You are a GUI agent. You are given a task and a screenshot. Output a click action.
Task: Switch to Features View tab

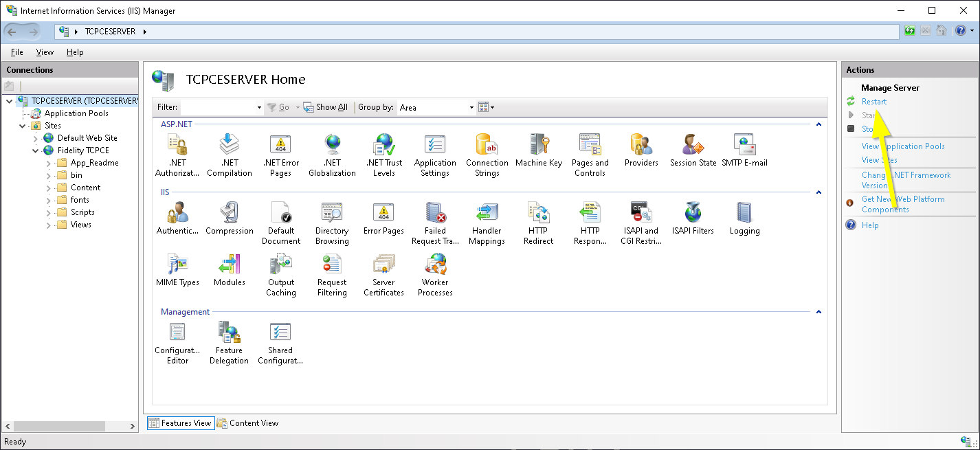point(180,423)
